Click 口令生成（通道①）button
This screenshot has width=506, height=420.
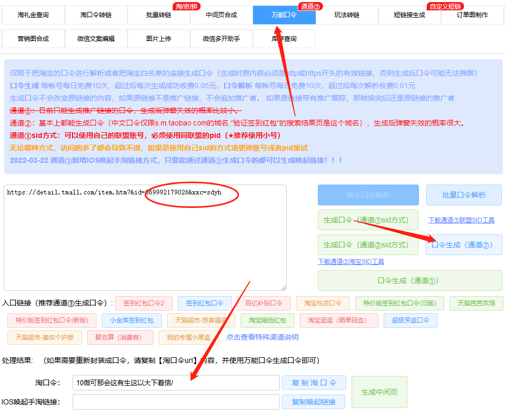point(410,281)
